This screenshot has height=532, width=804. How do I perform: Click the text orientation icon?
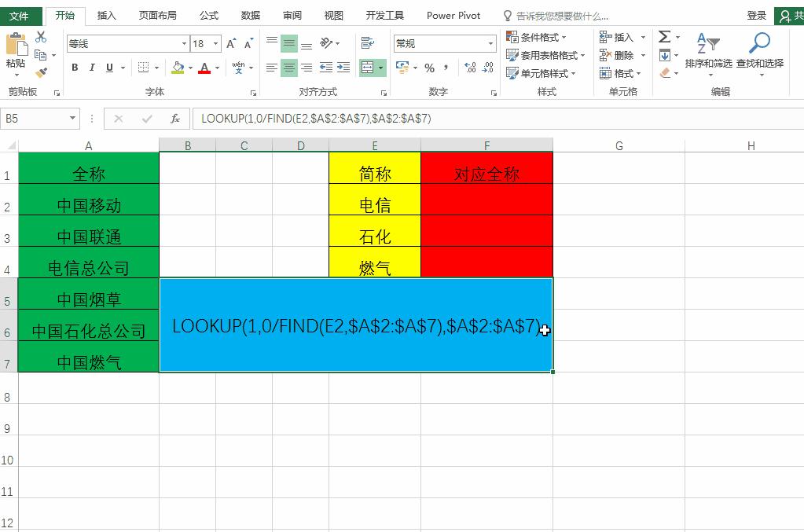[326, 43]
